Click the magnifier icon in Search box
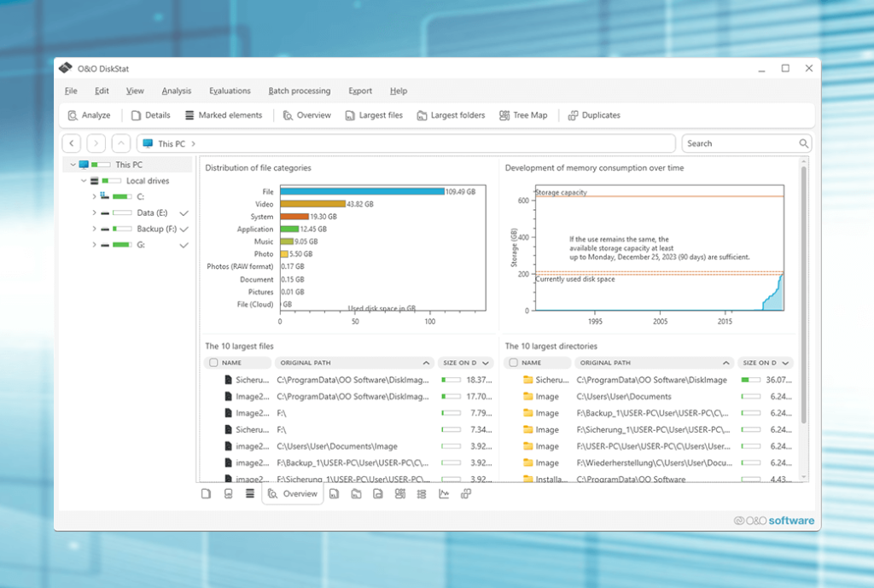This screenshot has height=588, width=874. pyautogui.click(x=803, y=143)
